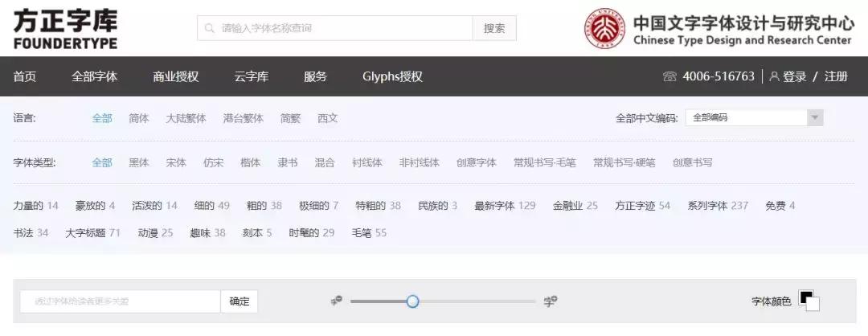
Task: Filter by 常规书写·毛笔 font type
Action: [x=545, y=162]
